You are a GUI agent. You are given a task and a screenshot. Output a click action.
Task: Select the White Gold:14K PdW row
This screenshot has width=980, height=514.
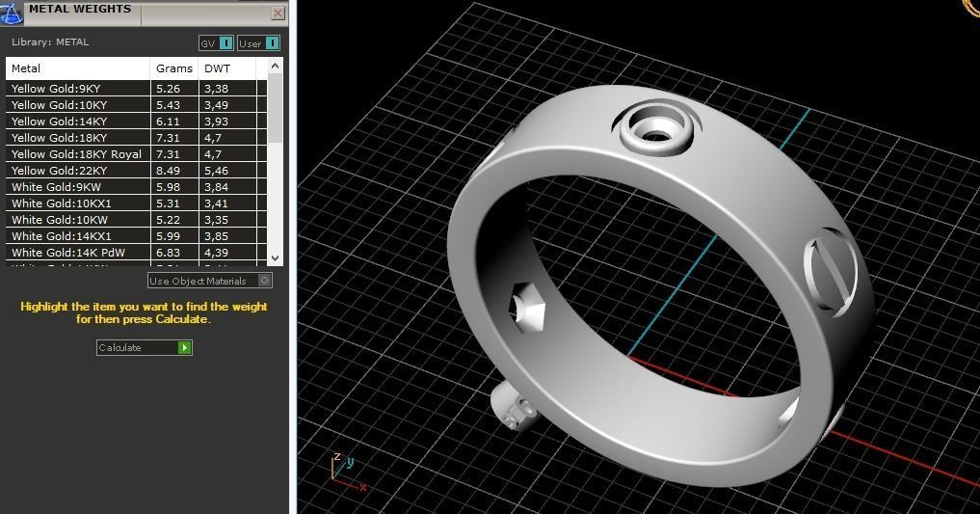tap(136, 253)
